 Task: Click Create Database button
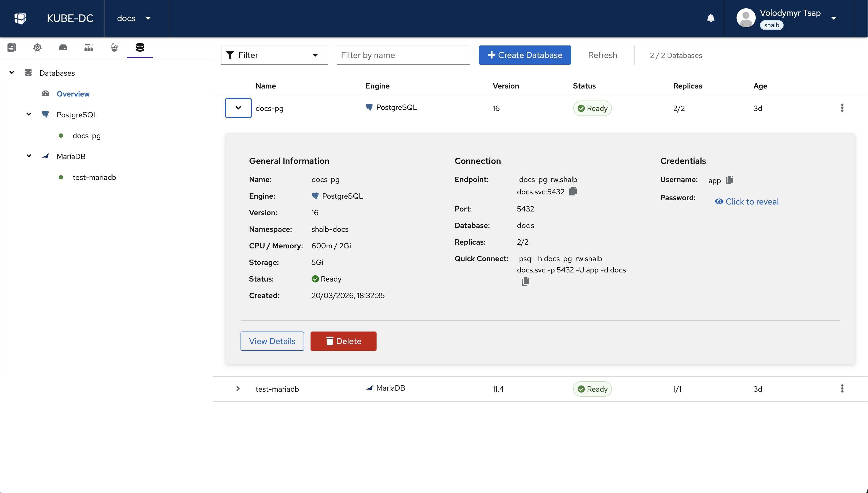[525, 55]
